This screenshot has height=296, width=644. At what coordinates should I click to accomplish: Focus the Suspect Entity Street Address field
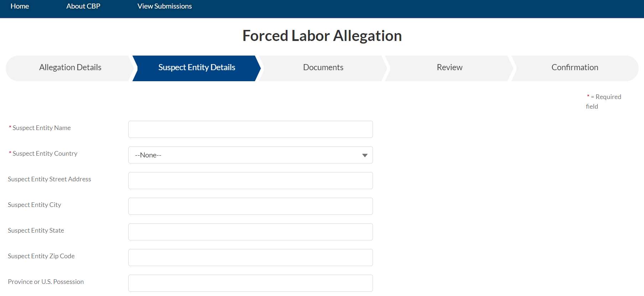pos(250,181)
